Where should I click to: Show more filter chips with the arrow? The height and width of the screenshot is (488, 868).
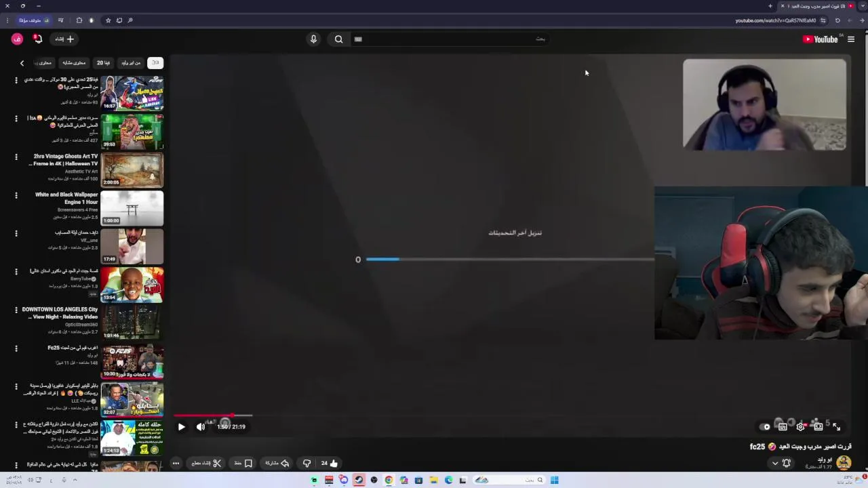(x=22, y=63)
